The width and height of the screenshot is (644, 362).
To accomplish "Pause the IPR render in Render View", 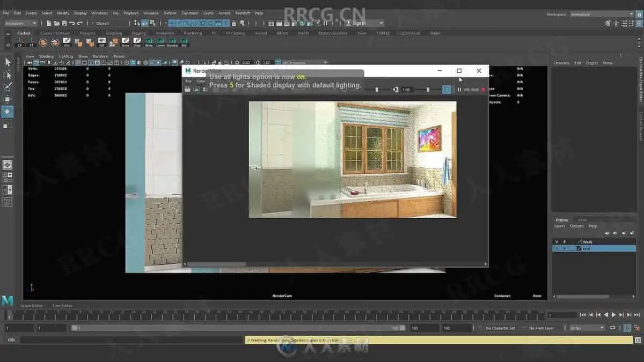I will 459,90.
